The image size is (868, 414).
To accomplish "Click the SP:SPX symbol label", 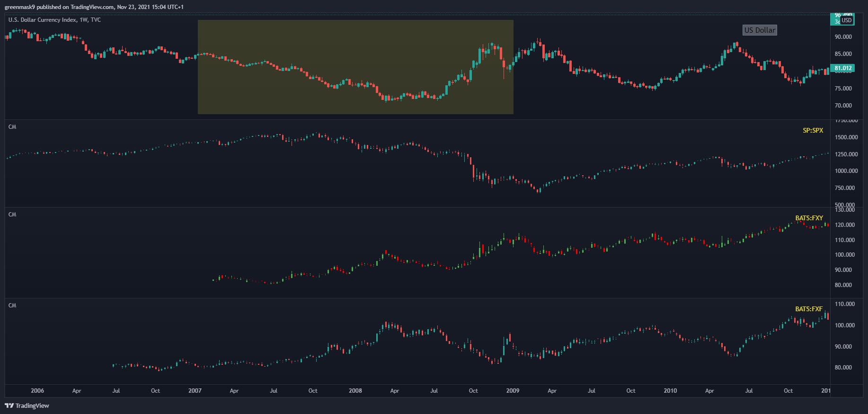I will [x=813, y=130].
